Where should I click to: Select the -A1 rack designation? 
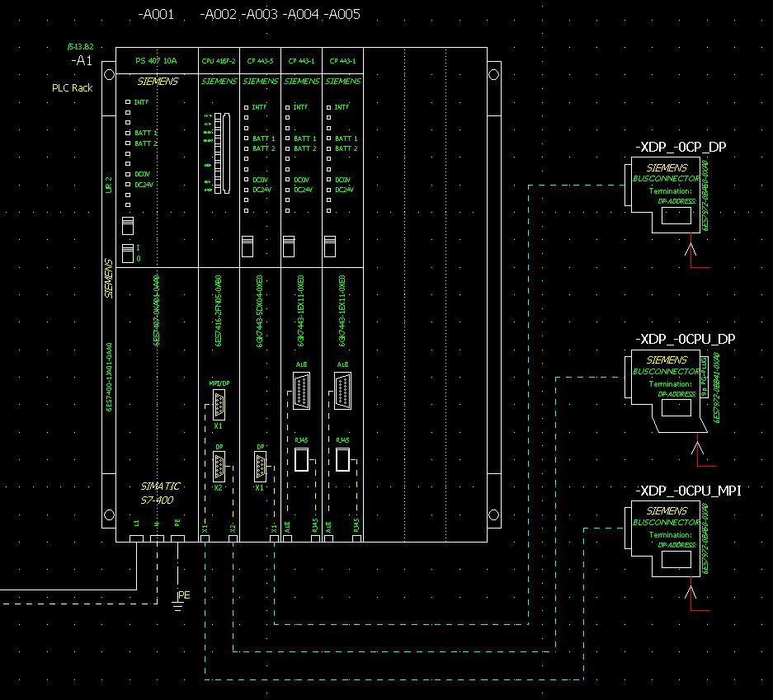click(x=82, y=60)
